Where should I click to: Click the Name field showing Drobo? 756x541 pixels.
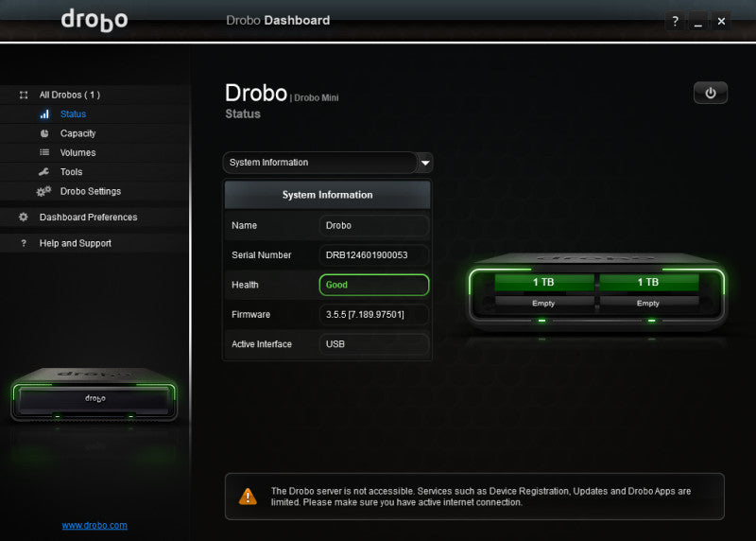tap(374, 225)
